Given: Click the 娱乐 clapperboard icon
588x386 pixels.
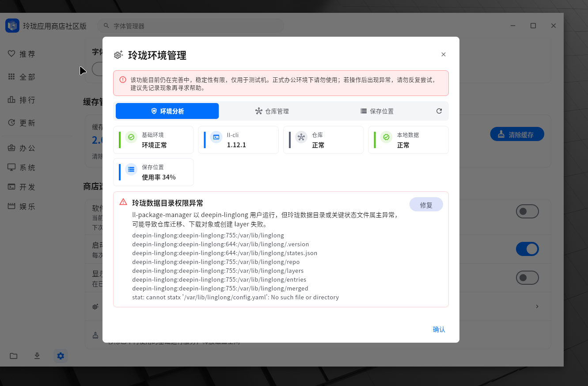Looking at the screenshot, I should (11, 206).
